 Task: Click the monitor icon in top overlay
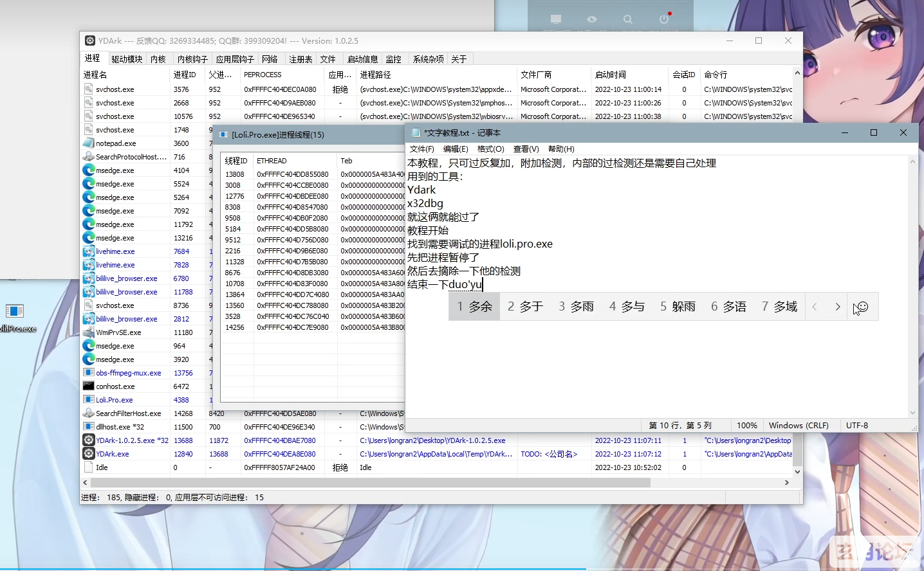coord(556,19)
